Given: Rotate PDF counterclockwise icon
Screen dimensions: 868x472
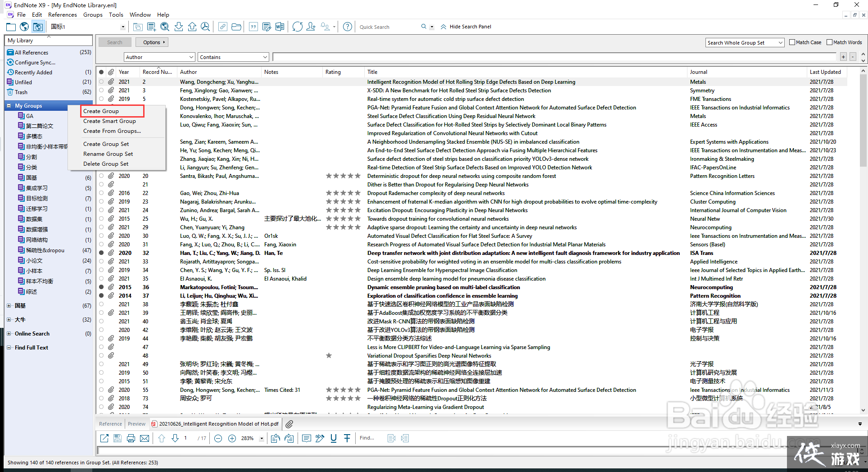Looking at the screenshot, I should (275, 438).
